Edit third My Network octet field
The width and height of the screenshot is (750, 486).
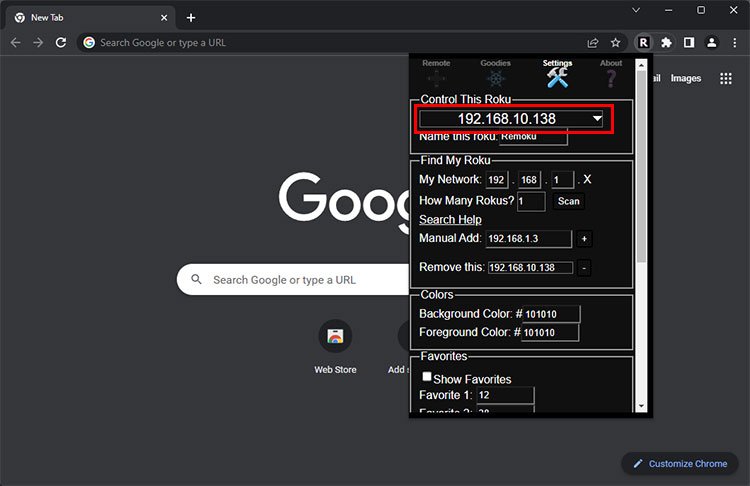[x=562, y=180]
